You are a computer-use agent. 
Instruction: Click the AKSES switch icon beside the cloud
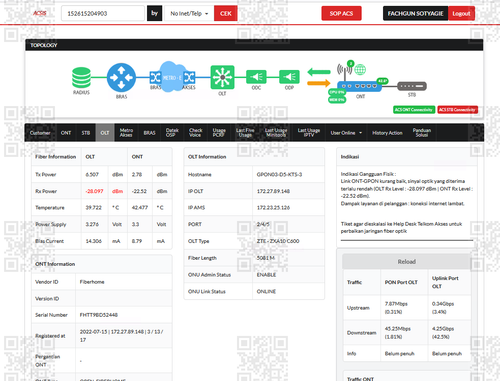[189, 78]
